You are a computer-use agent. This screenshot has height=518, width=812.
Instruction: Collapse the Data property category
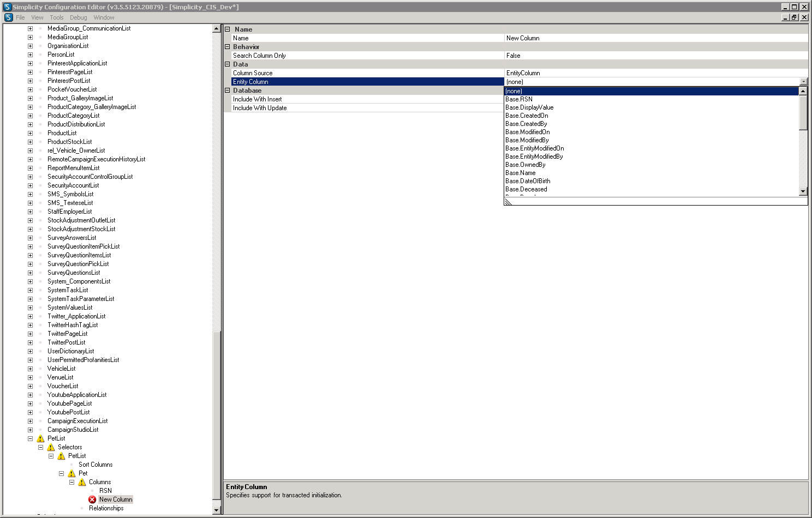point(228,64)
